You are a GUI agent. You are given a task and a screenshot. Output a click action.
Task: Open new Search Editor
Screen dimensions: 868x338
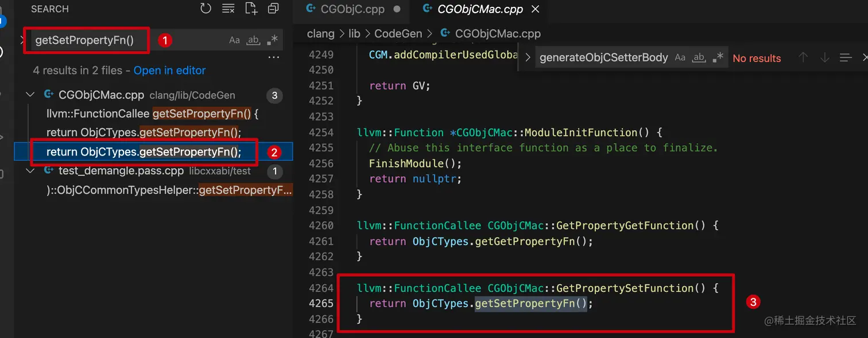pos(251,8)
